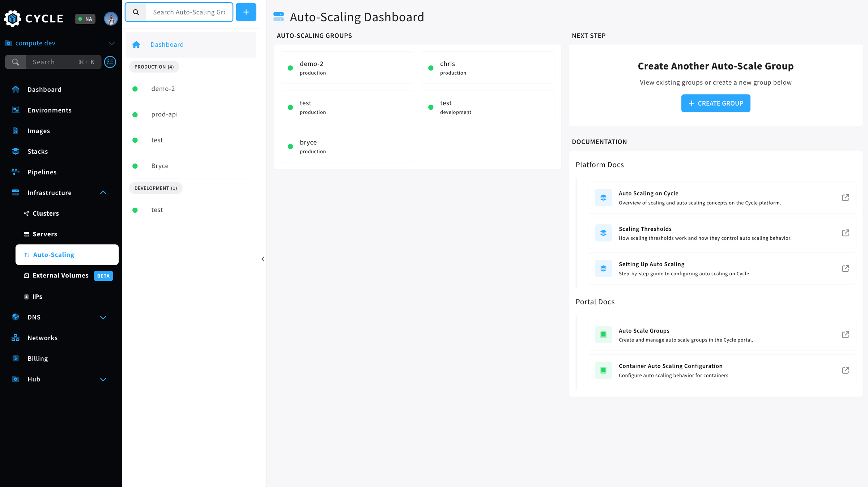Click Setting Up Auto Scaling external icon

846,268
